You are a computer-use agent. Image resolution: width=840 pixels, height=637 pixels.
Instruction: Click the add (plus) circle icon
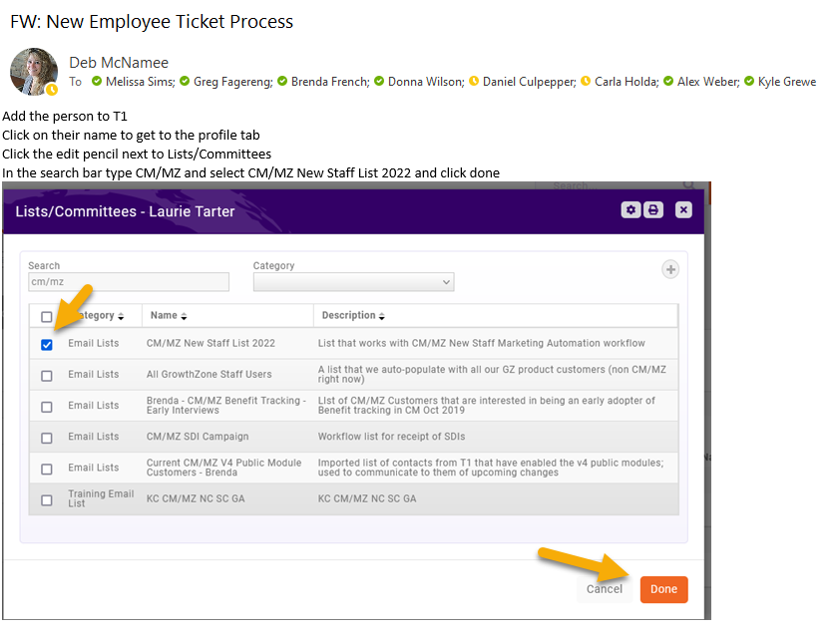pos(670,269)
